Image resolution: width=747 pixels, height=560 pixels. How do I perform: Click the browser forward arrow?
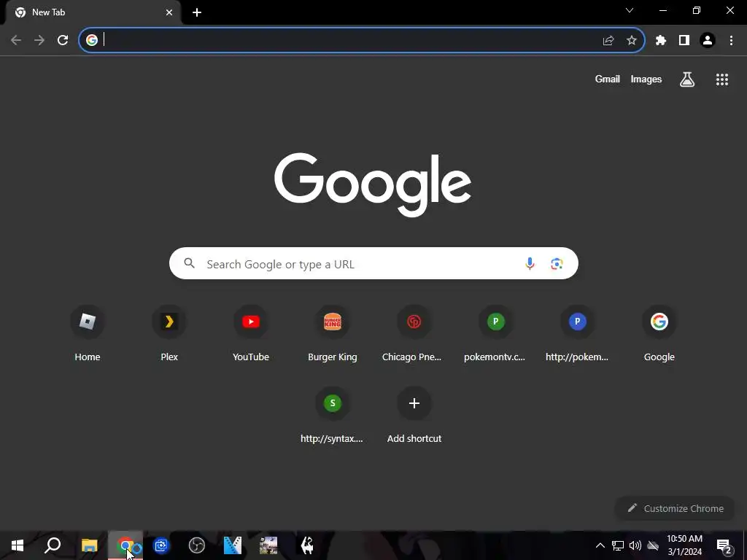(39, 41)
